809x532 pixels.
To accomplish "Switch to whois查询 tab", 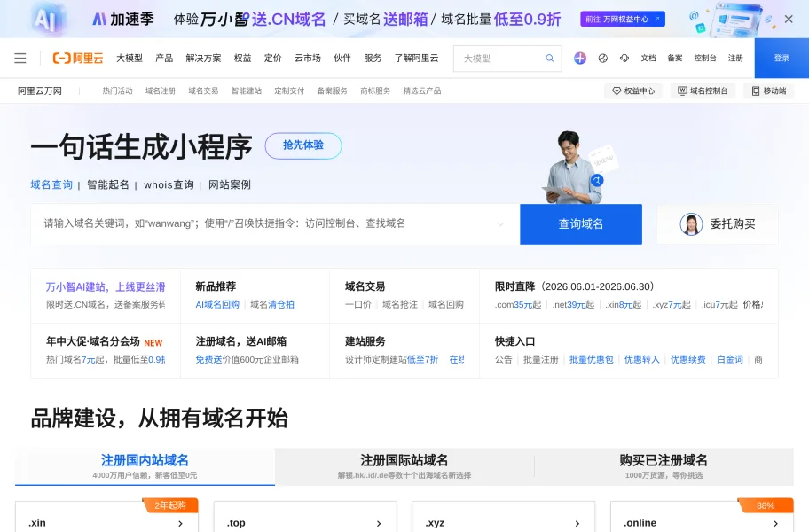I will [169, 184].
